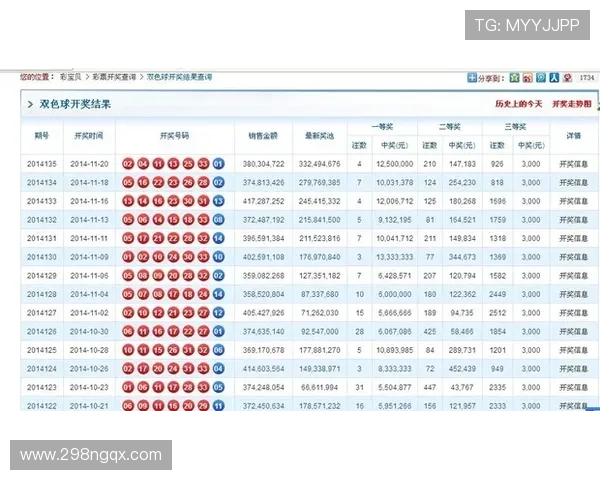600x480 pixels.
Task: Click blue ball 01 in row 2014135
Action: 218,164
